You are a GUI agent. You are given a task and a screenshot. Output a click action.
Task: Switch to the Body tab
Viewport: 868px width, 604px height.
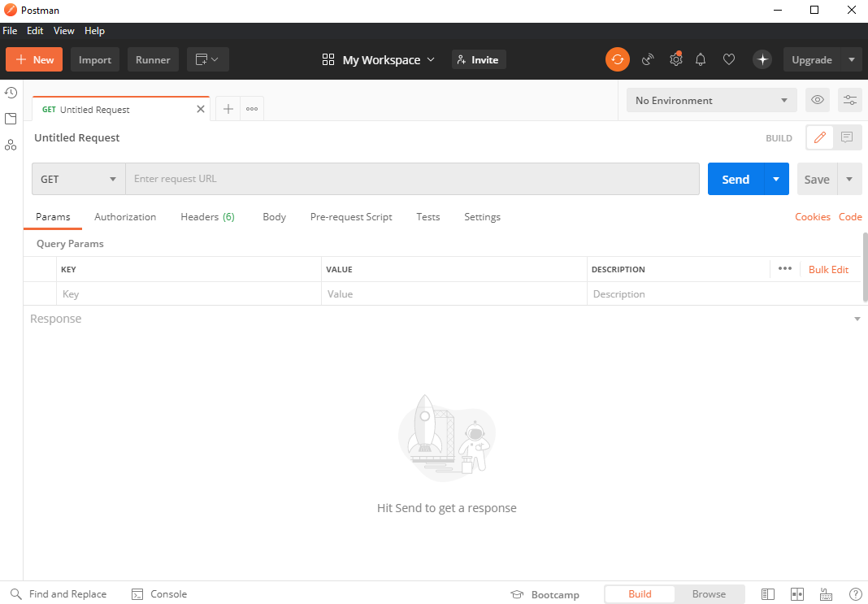click(x=274, y=216)
